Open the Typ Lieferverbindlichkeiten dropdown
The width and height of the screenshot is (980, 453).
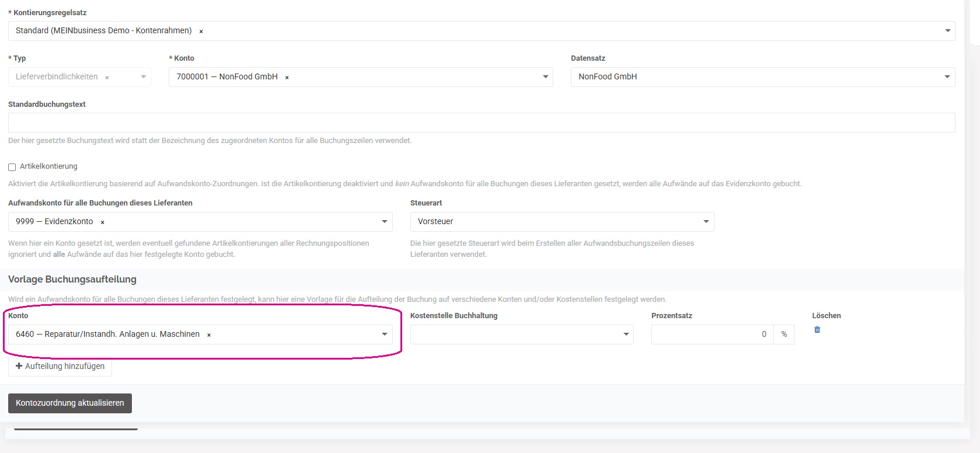(x=144, y=76)
